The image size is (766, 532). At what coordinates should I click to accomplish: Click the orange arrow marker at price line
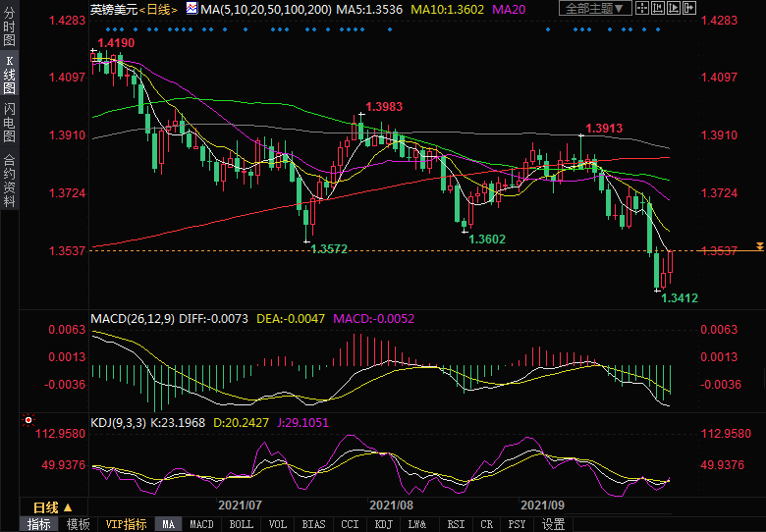click(x=758, y=244)
